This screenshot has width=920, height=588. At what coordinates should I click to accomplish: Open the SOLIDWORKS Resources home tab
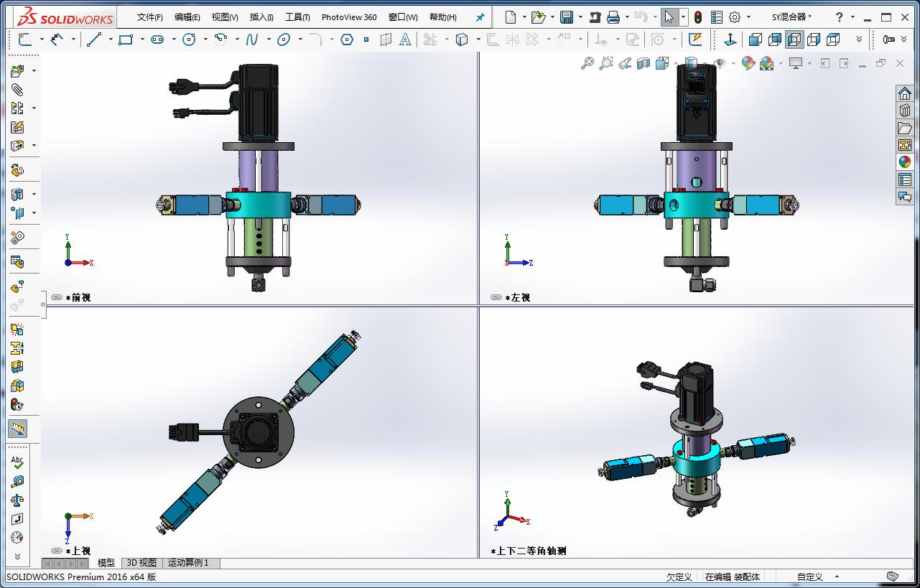pos(904,93)
